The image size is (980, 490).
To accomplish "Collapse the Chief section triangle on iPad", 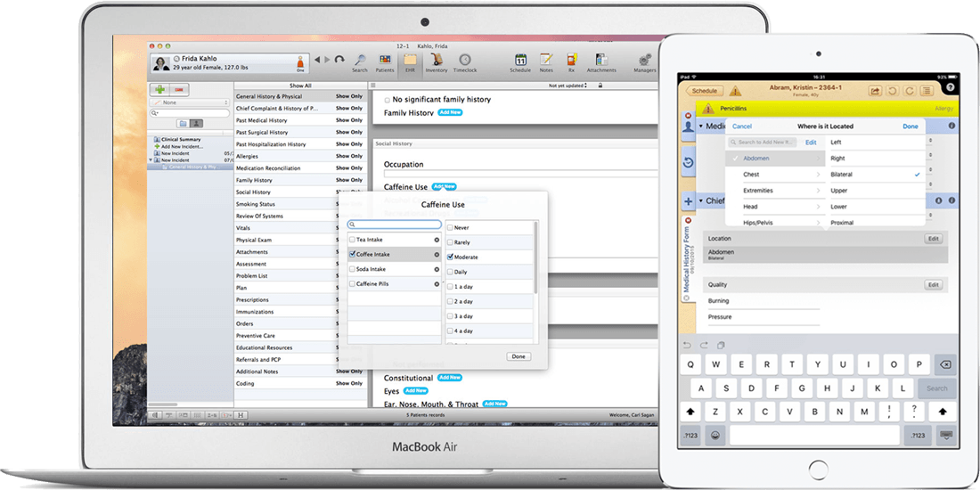I will click(x=700, y=201).
